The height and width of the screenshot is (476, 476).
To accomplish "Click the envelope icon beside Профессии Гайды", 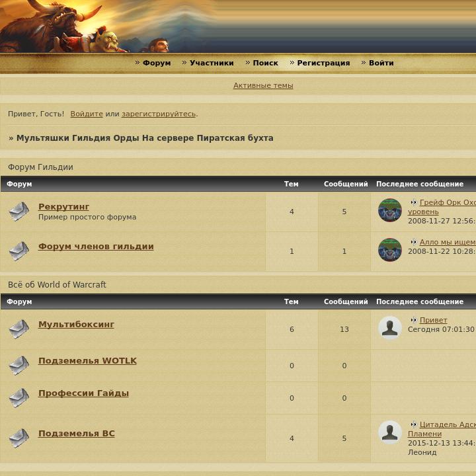I will (x=19, y=398).
